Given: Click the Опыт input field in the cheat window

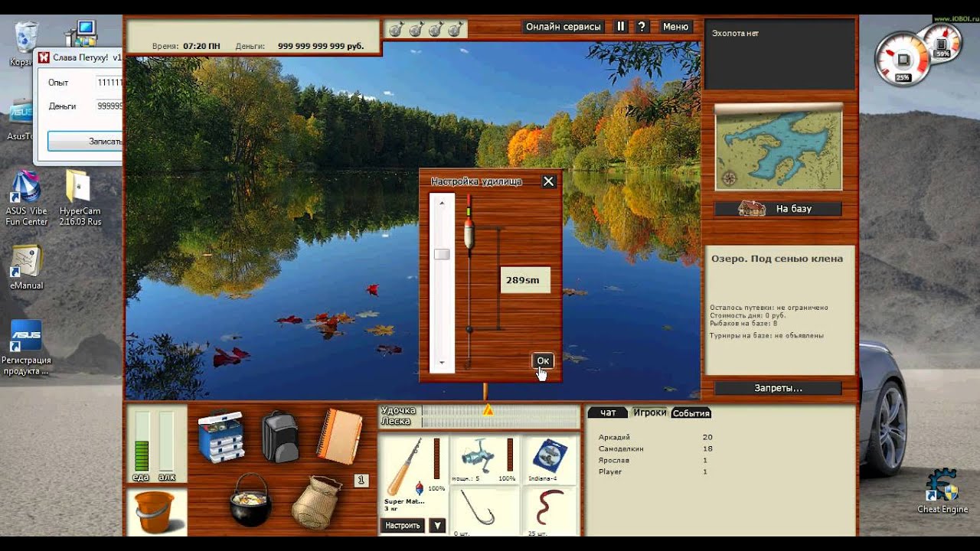Looking at the screenshot, I should 108,82.
